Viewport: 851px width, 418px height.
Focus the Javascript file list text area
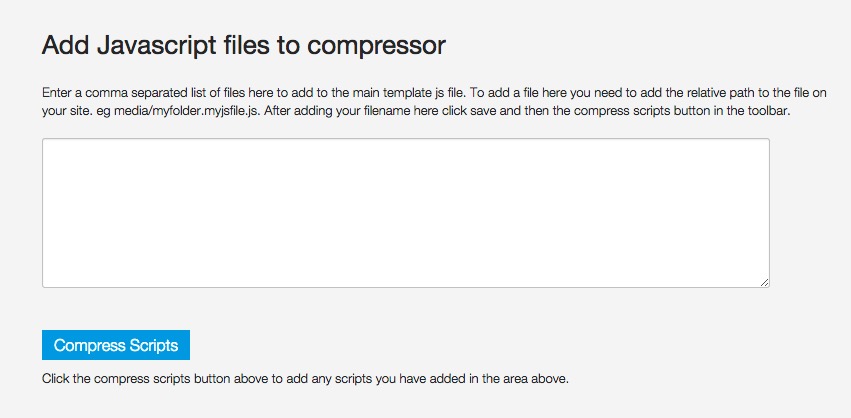pyautogui.click(x=405, y=213)
